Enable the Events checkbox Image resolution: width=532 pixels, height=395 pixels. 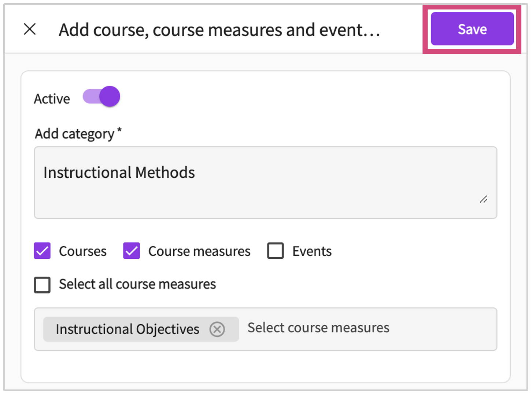coord(276,251)
